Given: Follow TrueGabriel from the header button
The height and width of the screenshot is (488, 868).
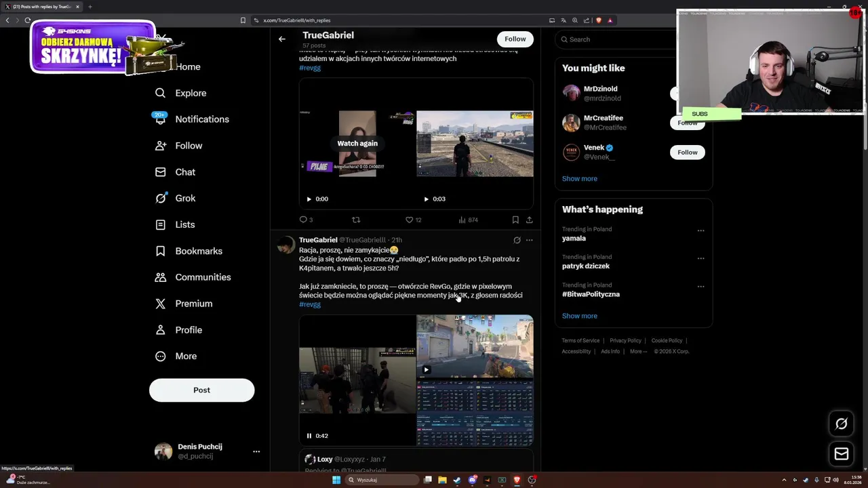Looking at the screenshot, I should tap(515, 39).
